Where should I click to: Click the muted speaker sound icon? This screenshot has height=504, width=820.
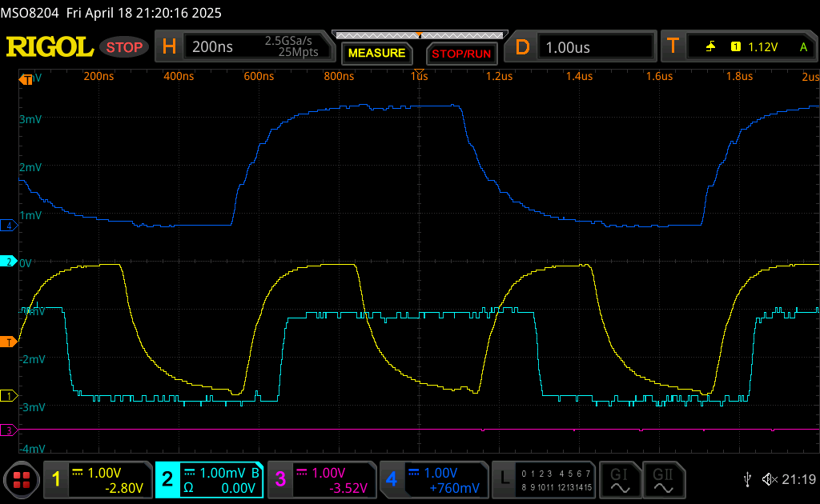[x=770, y=479]
